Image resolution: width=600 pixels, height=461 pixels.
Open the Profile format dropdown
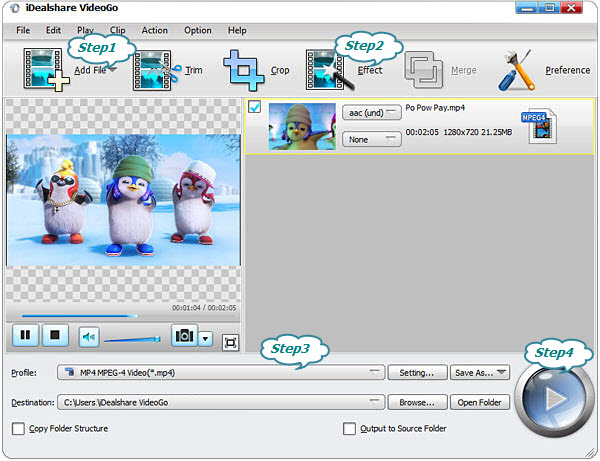pos(221,372)
